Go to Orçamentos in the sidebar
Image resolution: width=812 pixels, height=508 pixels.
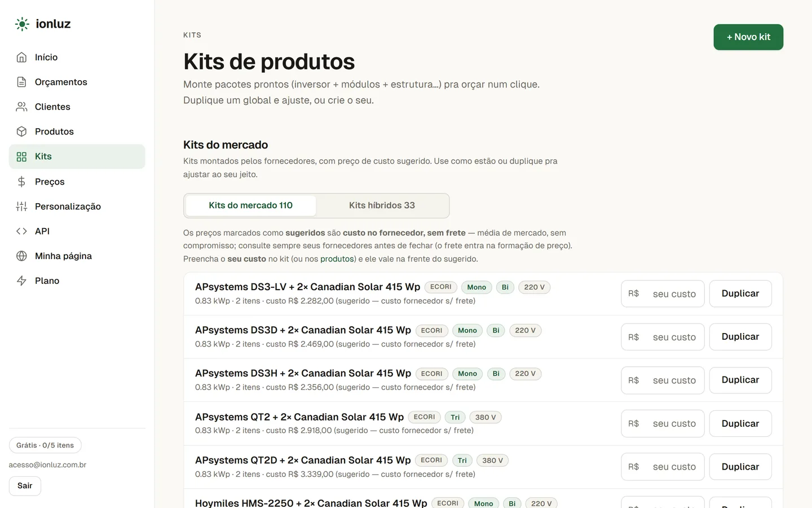[77, 82]
